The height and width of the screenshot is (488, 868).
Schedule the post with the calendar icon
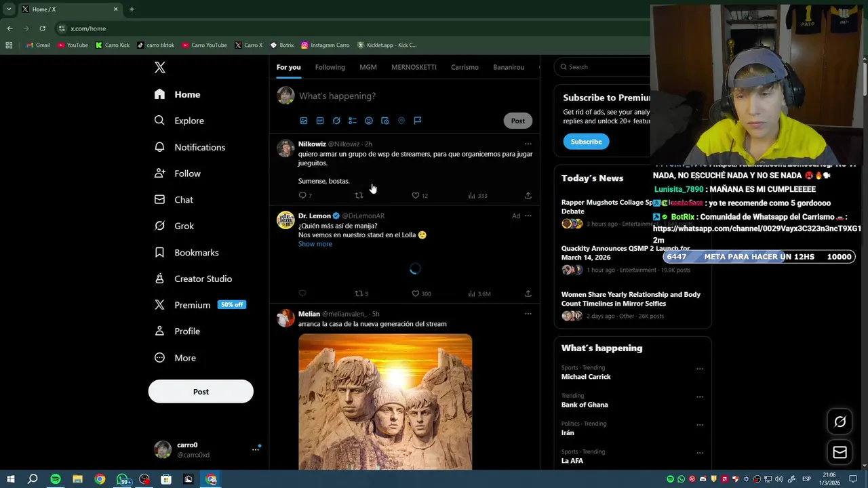[385, 121]
